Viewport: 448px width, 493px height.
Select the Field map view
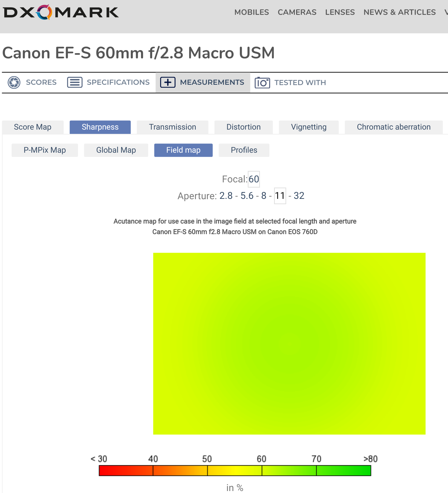pyautogui.click(x=183, y=150)
